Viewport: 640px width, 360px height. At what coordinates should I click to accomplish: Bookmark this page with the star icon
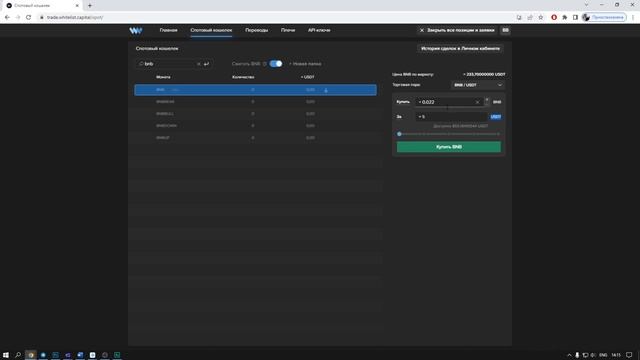(541, 18)
